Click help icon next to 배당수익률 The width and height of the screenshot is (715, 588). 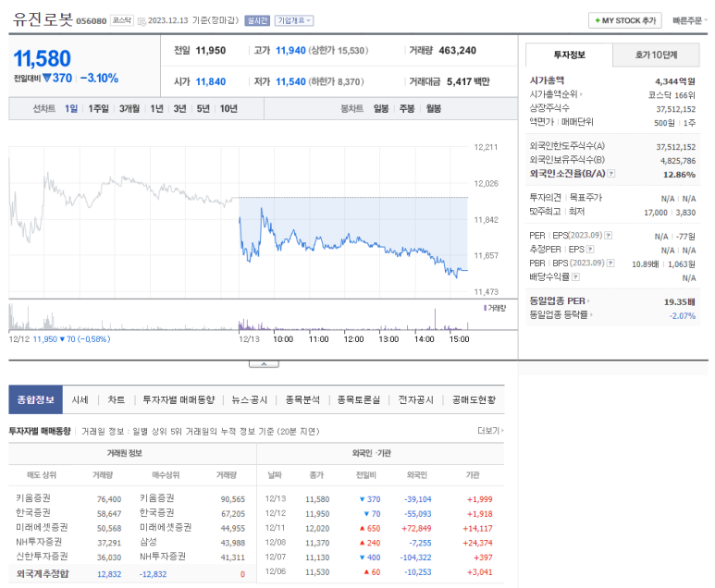pyautogui.click(x=576, y=277)
